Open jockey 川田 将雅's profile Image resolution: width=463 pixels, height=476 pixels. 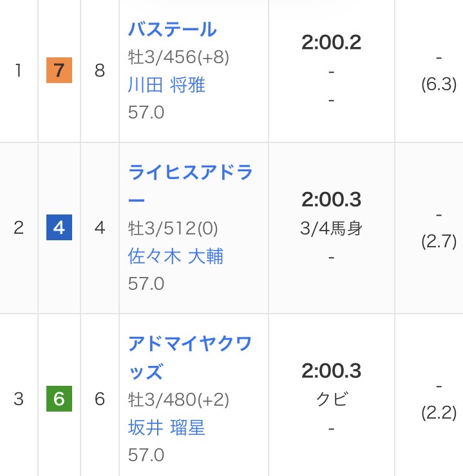(x=167, y=85)
